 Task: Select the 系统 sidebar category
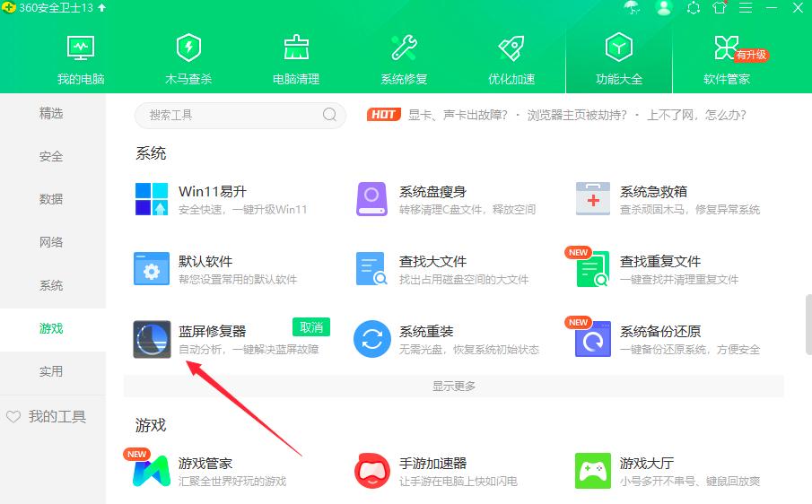51,286
